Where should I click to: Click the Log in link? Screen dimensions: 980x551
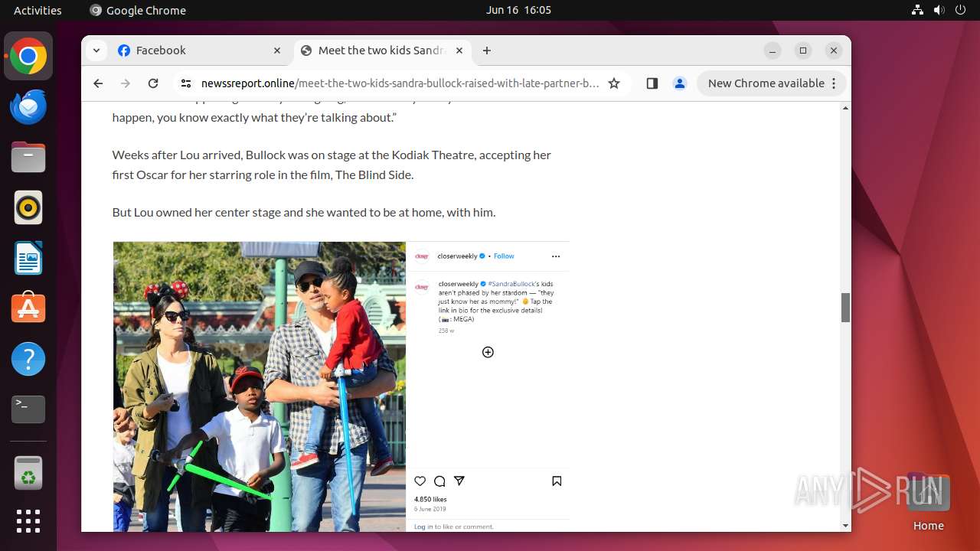[x=423, y=527]
